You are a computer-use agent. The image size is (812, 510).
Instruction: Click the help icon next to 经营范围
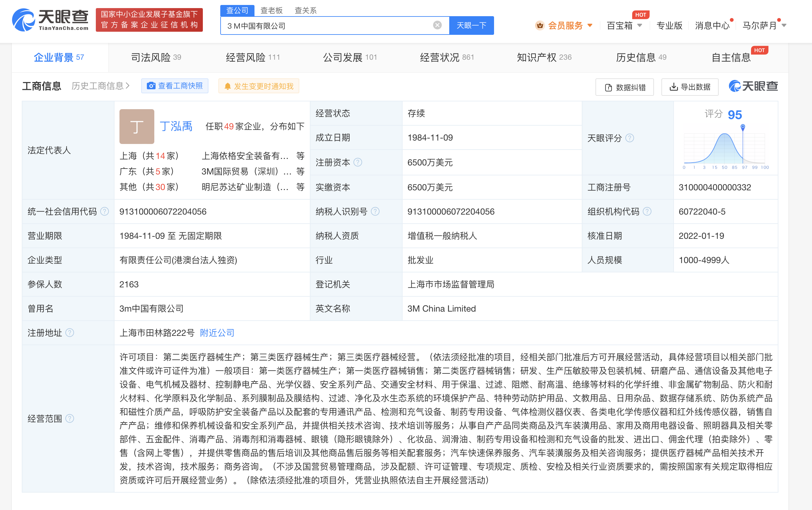point(69,418)
